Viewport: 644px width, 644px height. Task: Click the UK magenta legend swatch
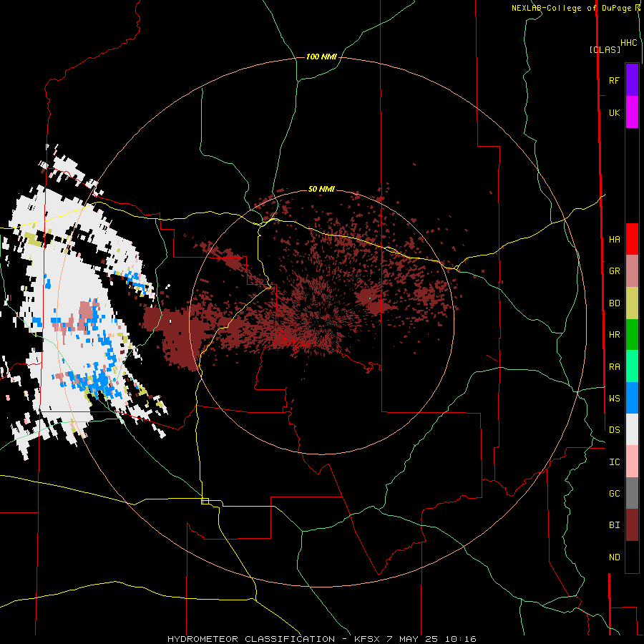point(632,112)
